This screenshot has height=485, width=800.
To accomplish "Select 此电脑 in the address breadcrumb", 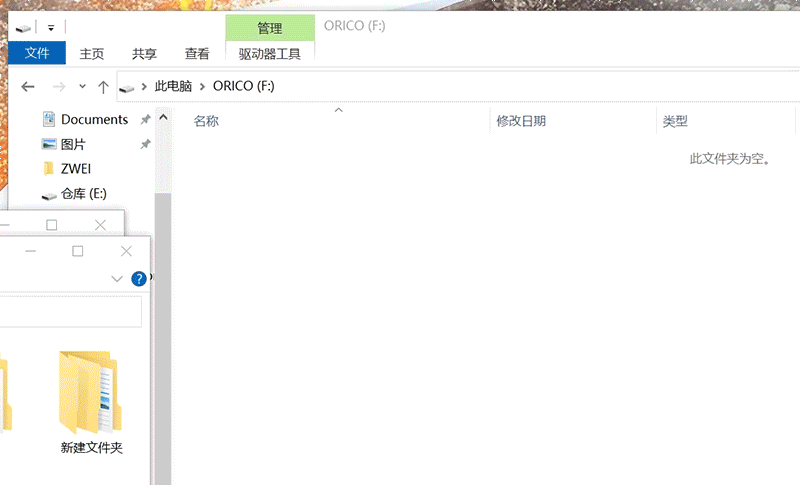I will 173,86.
